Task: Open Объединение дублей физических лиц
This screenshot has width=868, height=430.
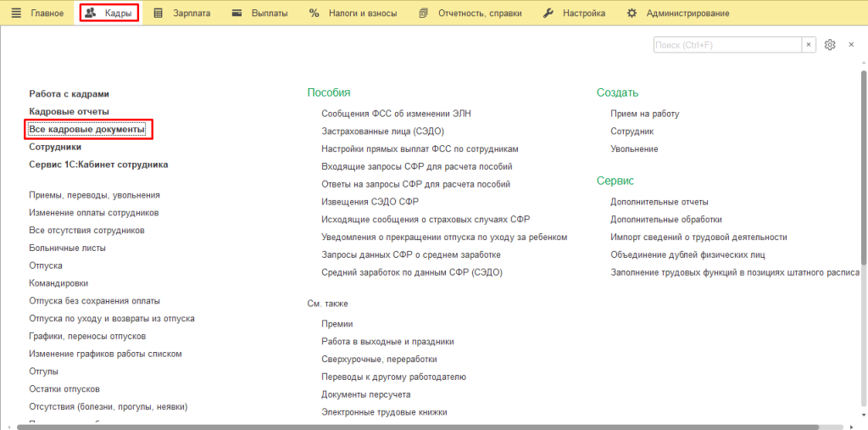Action: coord(688,255)
